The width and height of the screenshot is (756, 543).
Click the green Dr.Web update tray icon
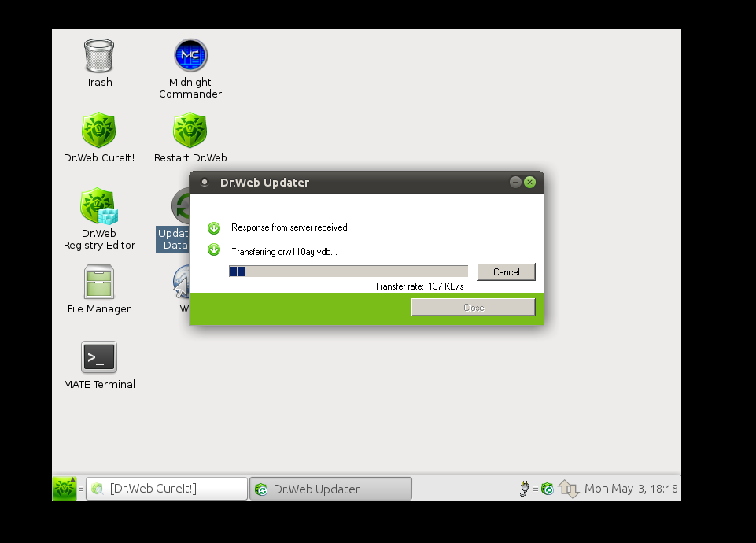click(548, 489)
